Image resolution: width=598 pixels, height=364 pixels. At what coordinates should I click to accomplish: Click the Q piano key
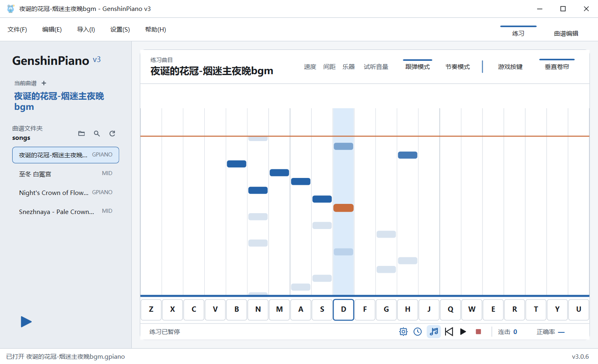pyautogui.click(x=450, y=309)
